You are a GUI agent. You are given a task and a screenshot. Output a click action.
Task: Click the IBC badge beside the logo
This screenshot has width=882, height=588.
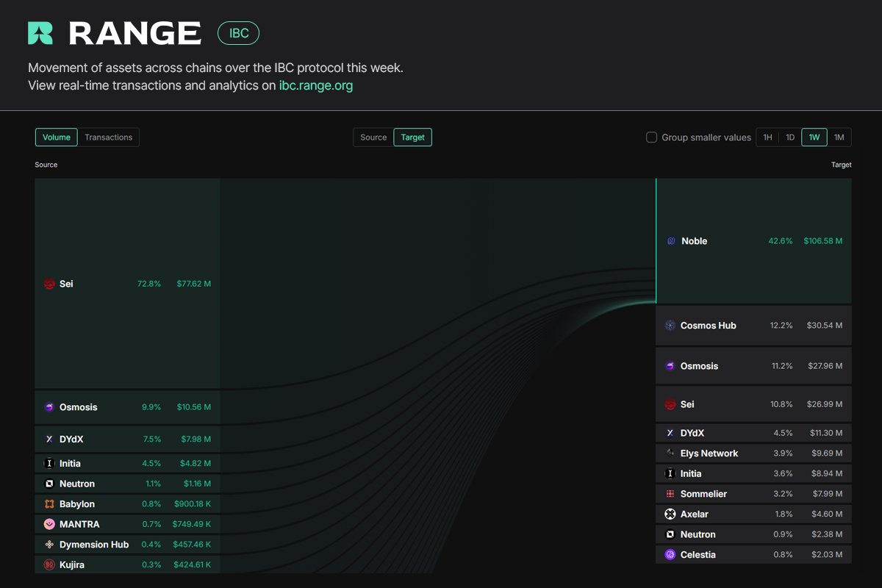(239, 33)
